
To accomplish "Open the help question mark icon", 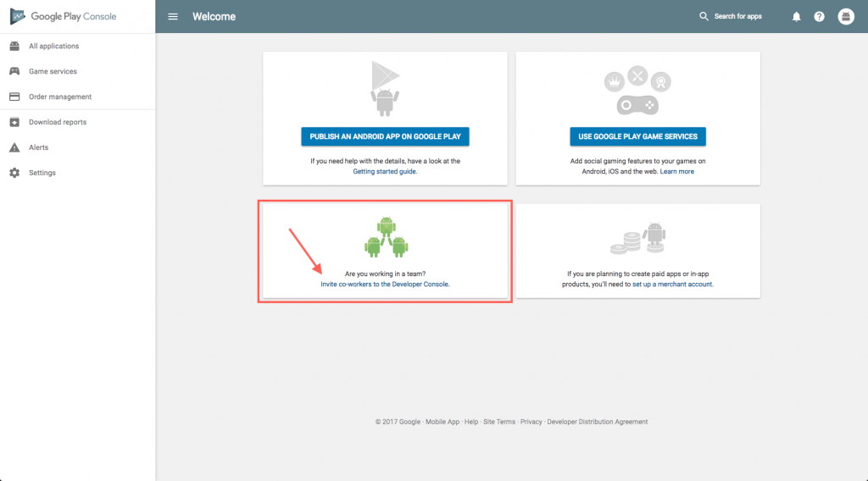I will click(x=820, y=17).
